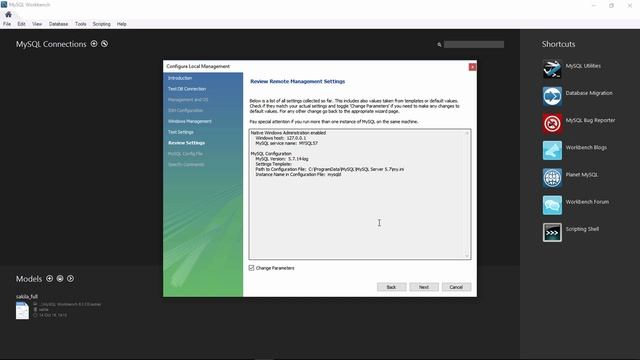This screenshot has width=640, height=360.
Task: Click the Review Remote Management Settings heading
Action: pyautogui.click(x=298, y=81)
